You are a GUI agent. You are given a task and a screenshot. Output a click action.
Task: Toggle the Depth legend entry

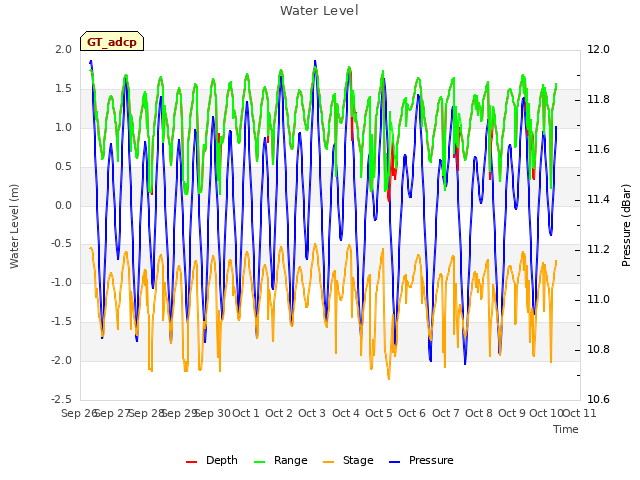tap(212, 460)
